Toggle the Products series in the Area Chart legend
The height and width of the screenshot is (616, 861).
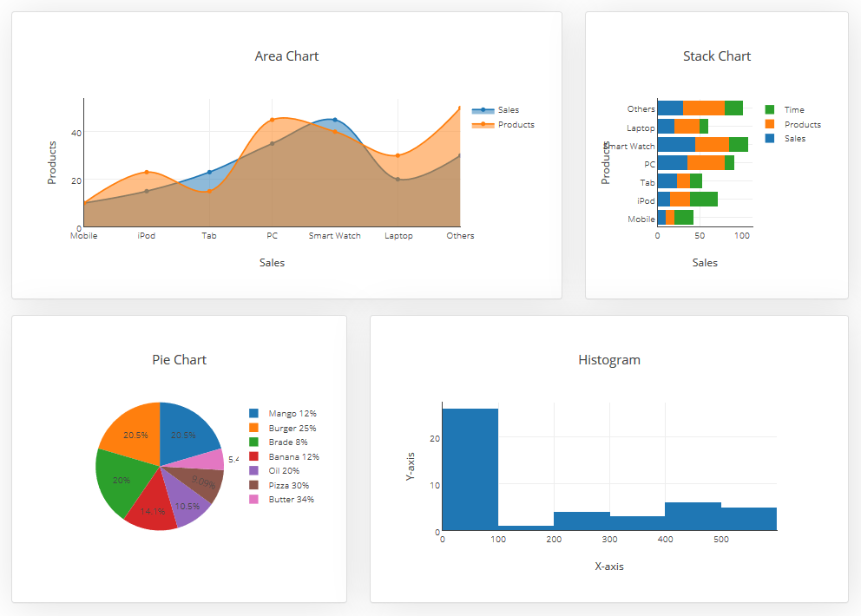coord(515,124)
